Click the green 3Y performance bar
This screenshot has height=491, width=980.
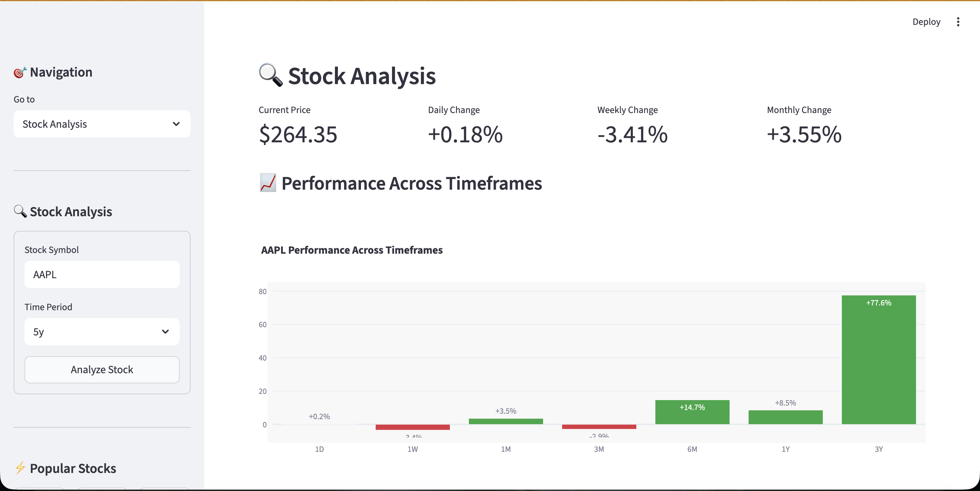pos(878,360)
